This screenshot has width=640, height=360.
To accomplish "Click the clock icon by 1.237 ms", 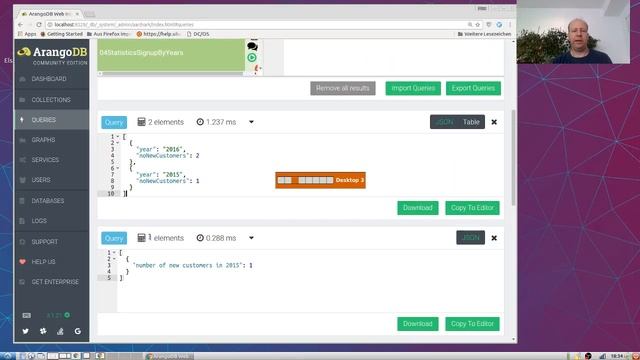I will tap(200, 122).
